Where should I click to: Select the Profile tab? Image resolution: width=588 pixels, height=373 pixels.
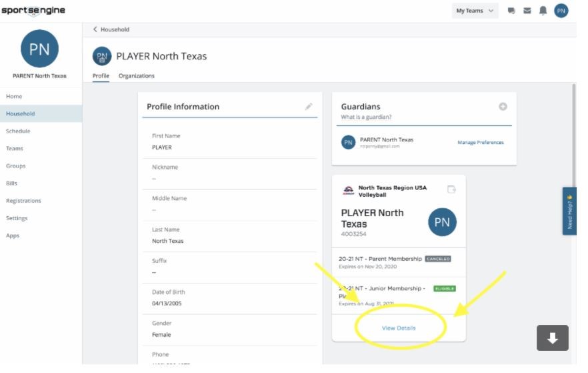[x=101, y=76]
